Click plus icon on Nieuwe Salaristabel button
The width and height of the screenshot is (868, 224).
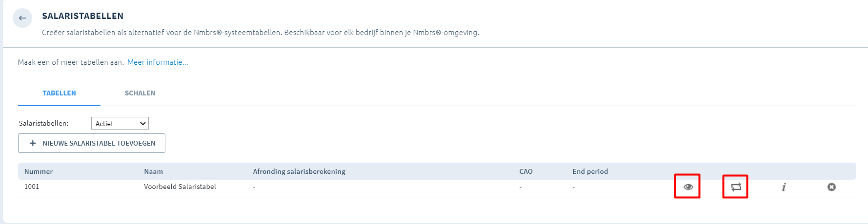click(x=33, y=143)
